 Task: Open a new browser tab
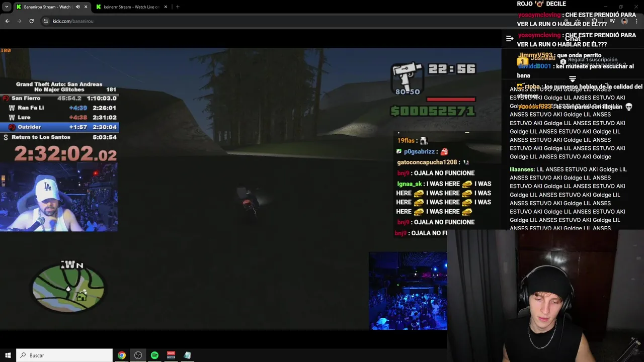(x=178, y=7)
